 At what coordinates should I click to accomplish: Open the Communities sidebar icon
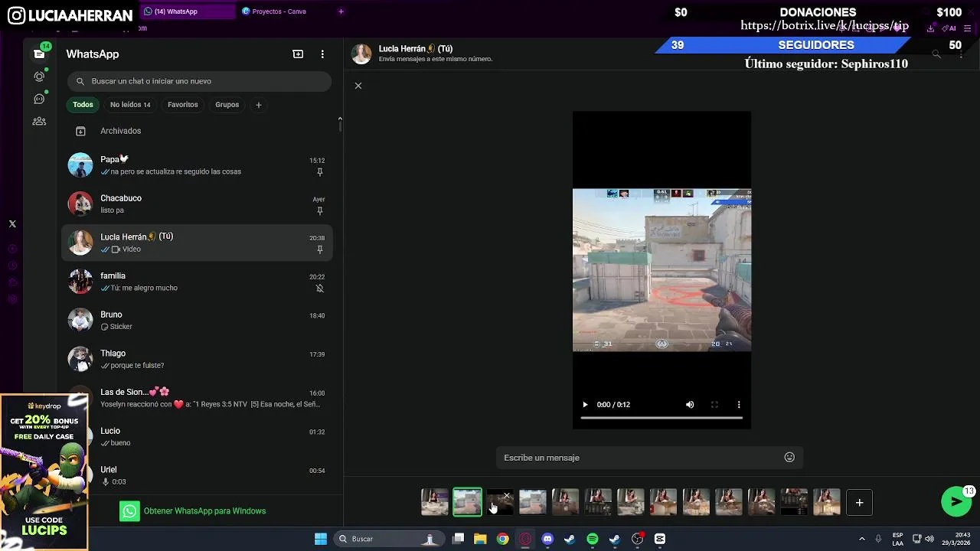click(x=39, y=121)
